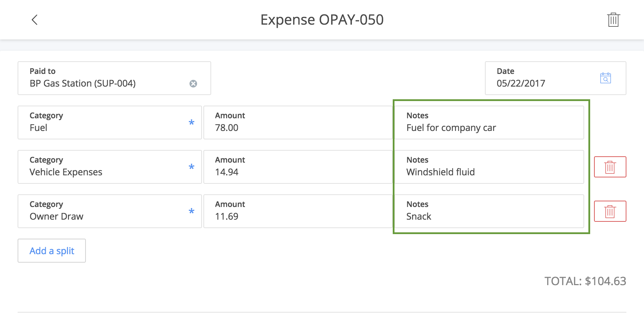Edit the 'Fuel for company car' note
644x314 pixels.
[x=489, y=123]
